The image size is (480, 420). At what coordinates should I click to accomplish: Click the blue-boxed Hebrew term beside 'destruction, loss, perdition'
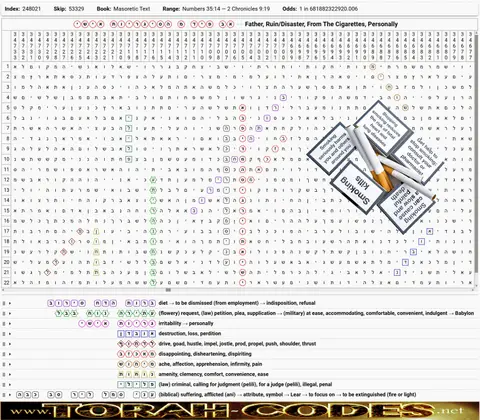pyautogui.click(x=137, y=334)
